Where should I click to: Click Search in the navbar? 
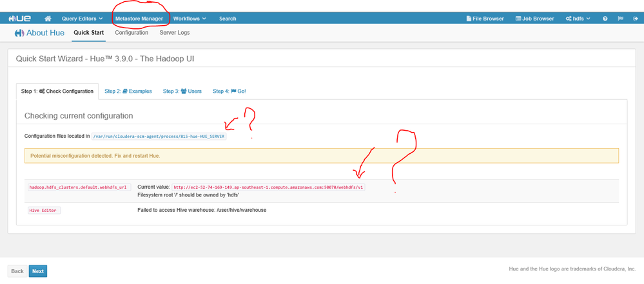click(x=228, y=19)
